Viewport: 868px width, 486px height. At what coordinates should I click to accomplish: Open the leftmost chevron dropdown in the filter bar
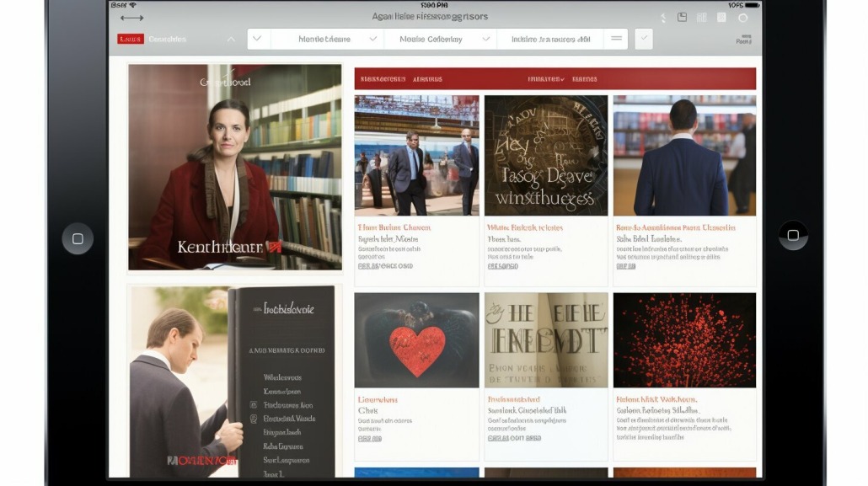[x=257, y=39]
